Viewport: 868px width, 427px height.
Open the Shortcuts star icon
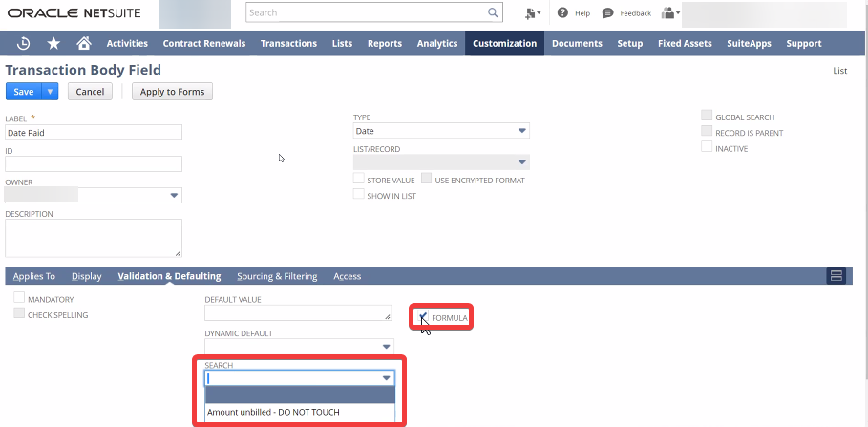point(53,43)
